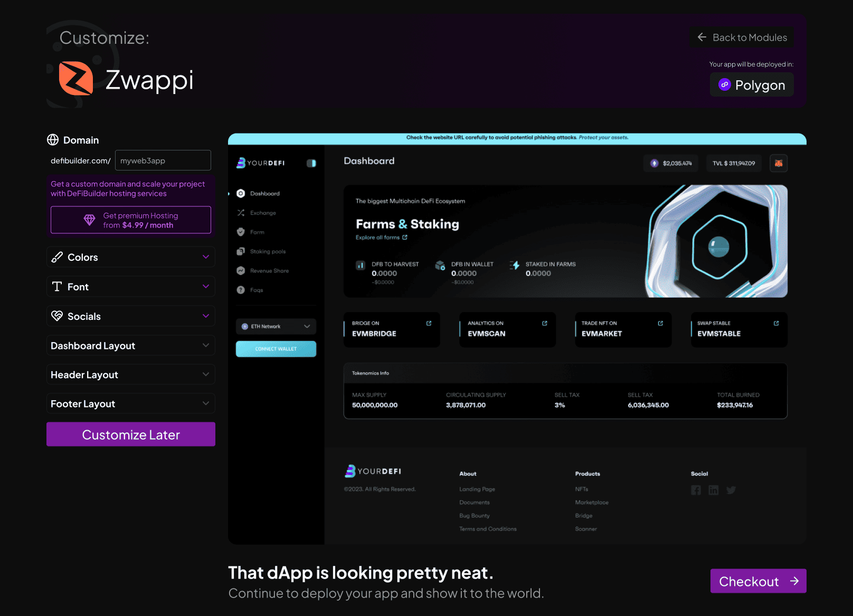Click the back arrow icon
853x616 pixels.
(x=702, y=37)
